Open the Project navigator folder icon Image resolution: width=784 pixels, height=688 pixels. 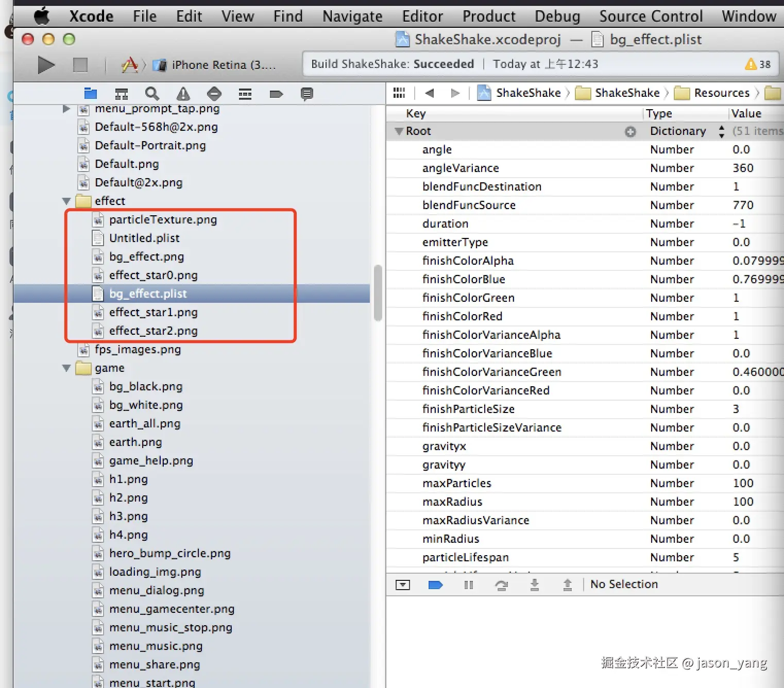91,93
